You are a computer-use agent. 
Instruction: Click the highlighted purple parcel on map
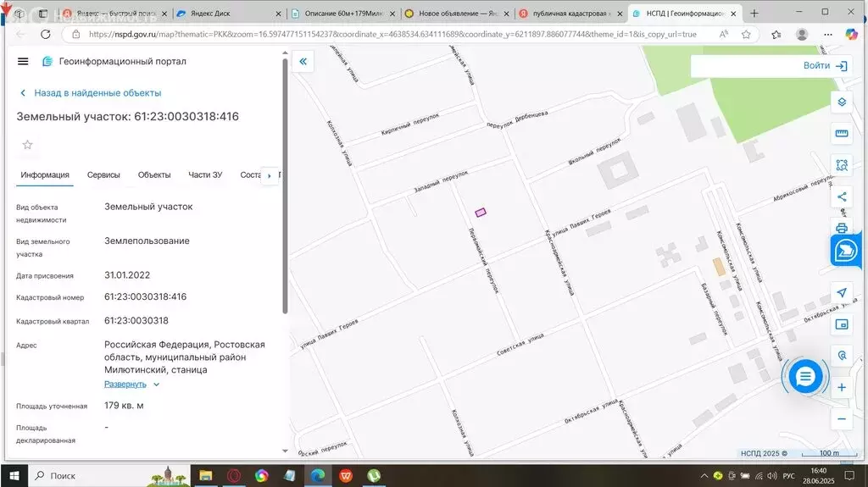point(481,212)
